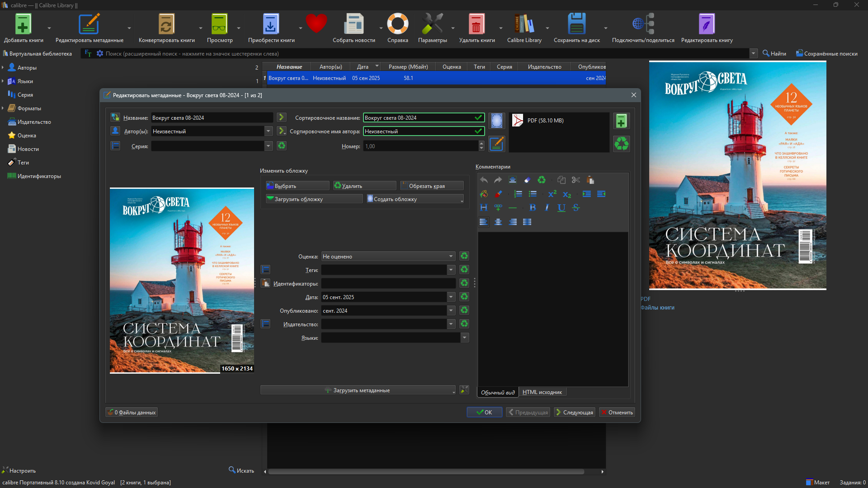Viewport: 868px width, 488px height.
Task: Open the Автор(ы) dropdown arrow
Action: (x=269, y=131)
